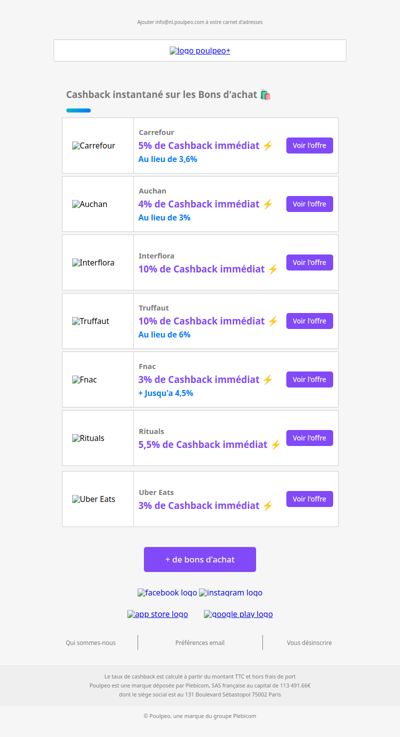Image resolution: width=400 pixels, height=737 pixels.
Task: Click the instagram logo link
Action: pos(231,593)
